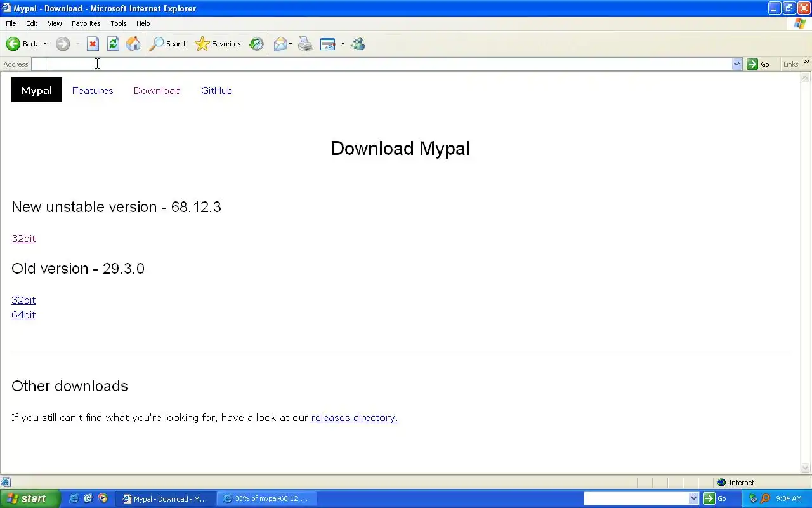Print the page with printer icon
Viewport: 812px width, 508px height.
tap(305, 44)
